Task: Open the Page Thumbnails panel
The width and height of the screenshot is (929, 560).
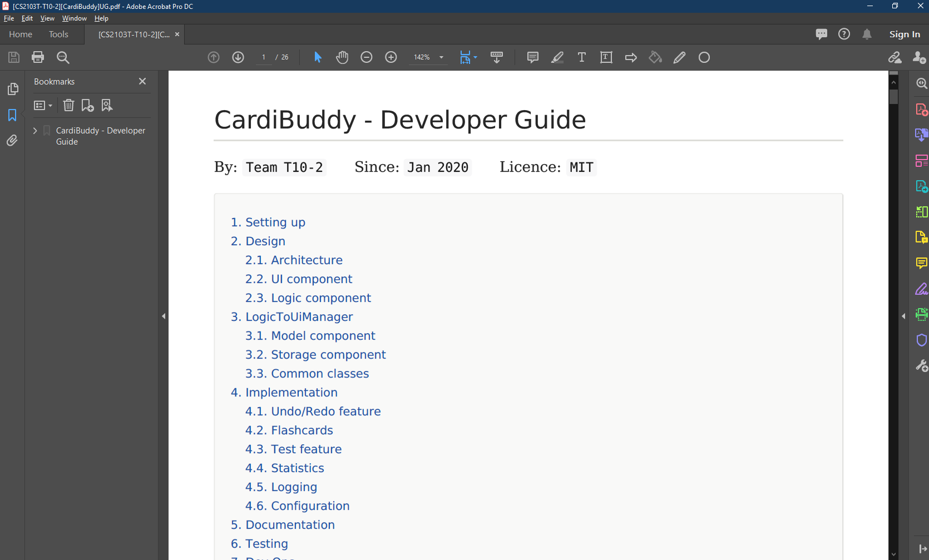Action: click(12, 89)
